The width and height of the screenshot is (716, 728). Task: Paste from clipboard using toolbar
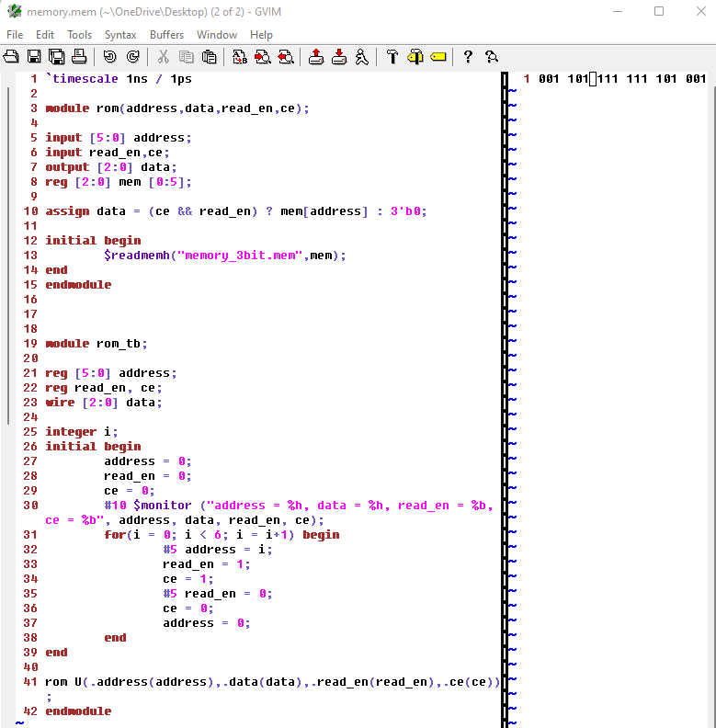tap(209, 57)
